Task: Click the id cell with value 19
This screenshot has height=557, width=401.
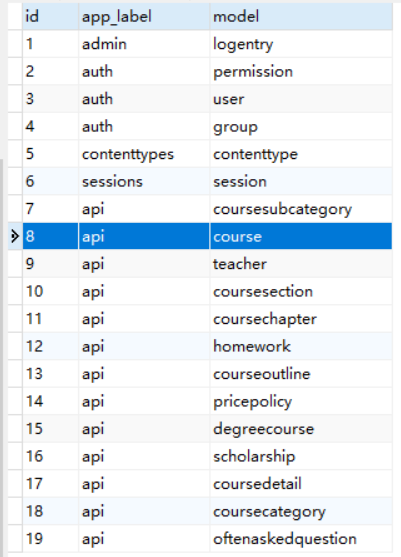Action: [50, 539]
